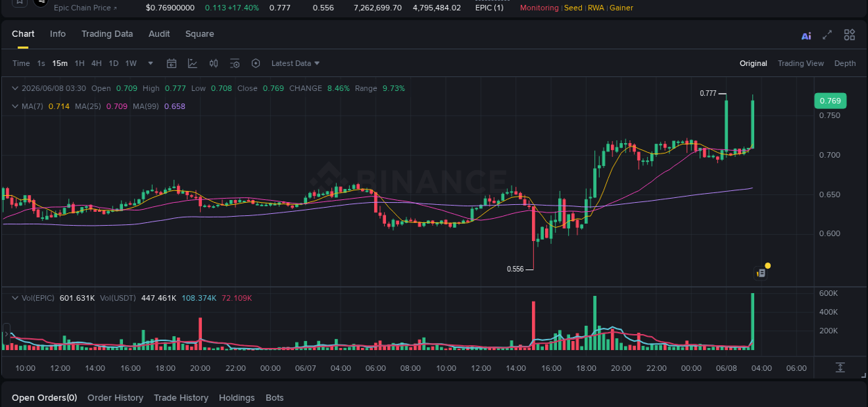The height and width of the screenshot is (407, 868).
Task: Click the 06/07 date on time axis
Action: (x=306, y=368)
